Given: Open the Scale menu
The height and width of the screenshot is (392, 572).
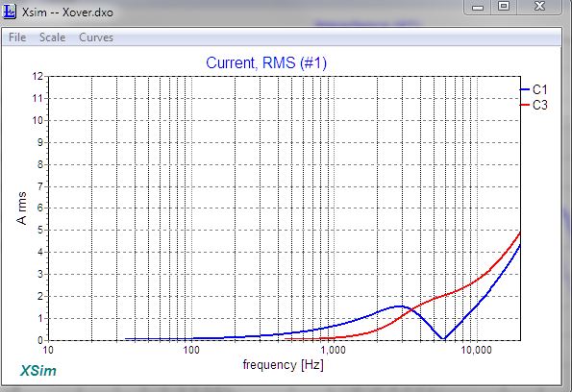Looking at the screenshot, I should [x=52, y=37].
